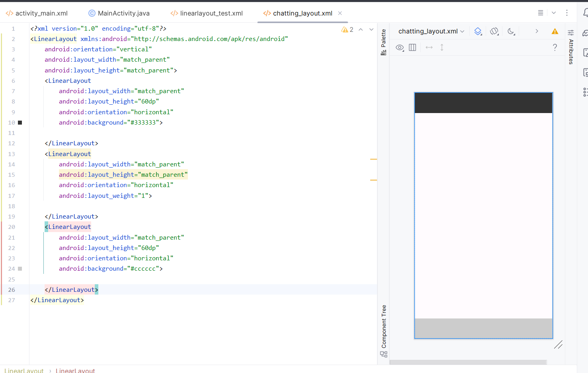Image resolution: width=588 pixels, height=373 pixels.
Task: Open the MainActivity.java tab
Action: pos(119,13)
